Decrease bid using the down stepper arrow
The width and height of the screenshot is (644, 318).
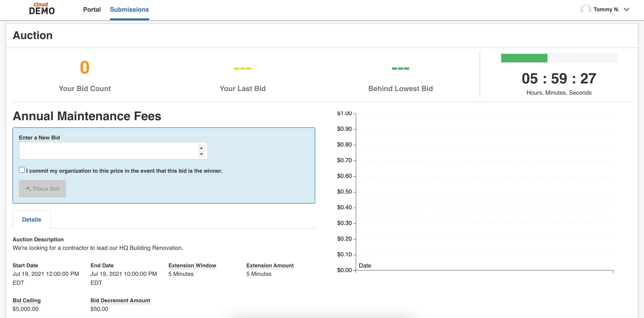(201, 154)
